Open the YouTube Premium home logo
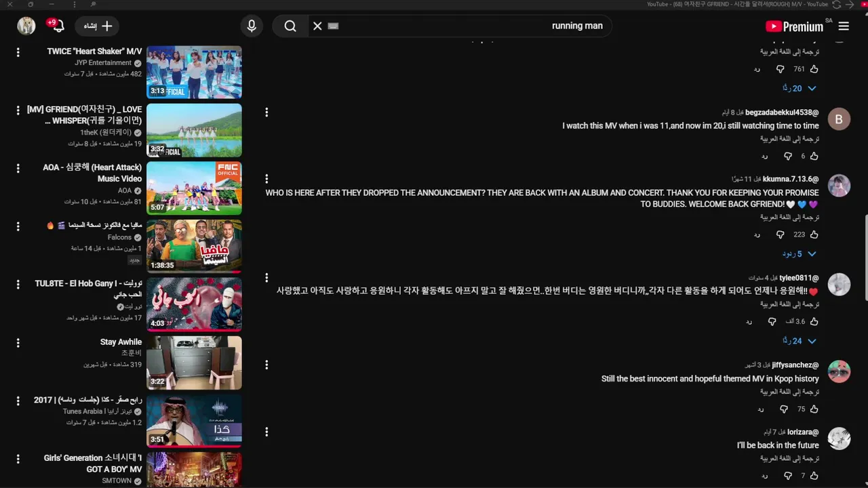868x488 pixels. (x=794, y=26)
